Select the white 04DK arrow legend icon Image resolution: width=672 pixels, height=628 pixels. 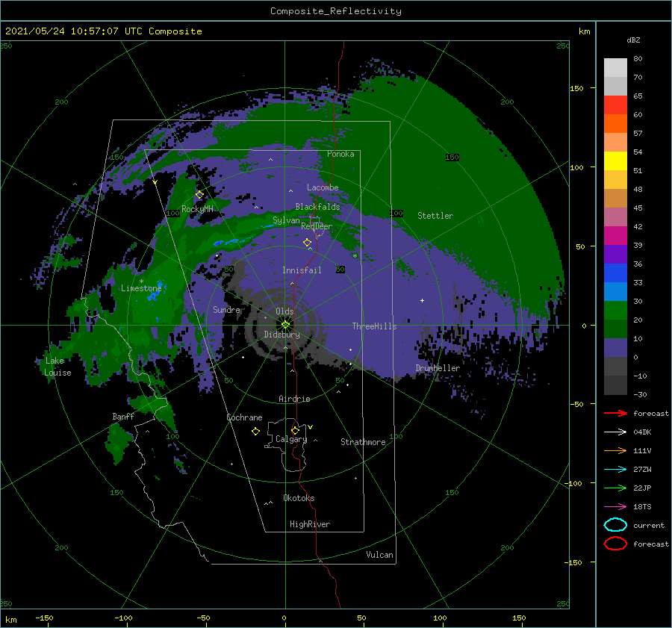click(615, 432)
